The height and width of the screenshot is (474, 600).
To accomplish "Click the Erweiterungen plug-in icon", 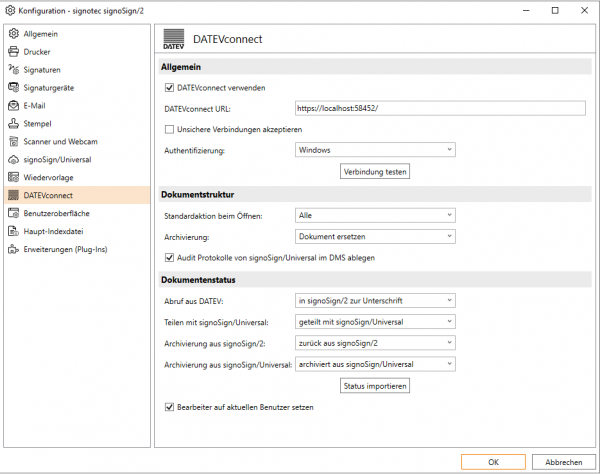I will 14,249.
